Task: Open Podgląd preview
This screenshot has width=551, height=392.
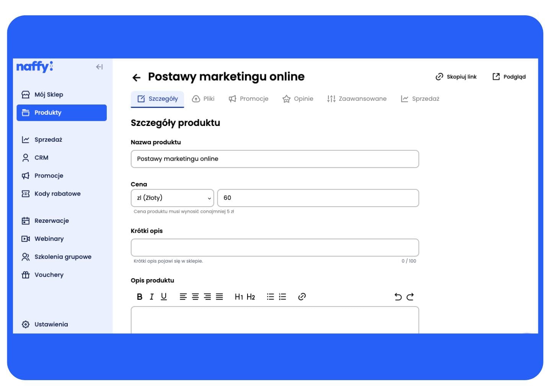Action: [x=509, y=77]
